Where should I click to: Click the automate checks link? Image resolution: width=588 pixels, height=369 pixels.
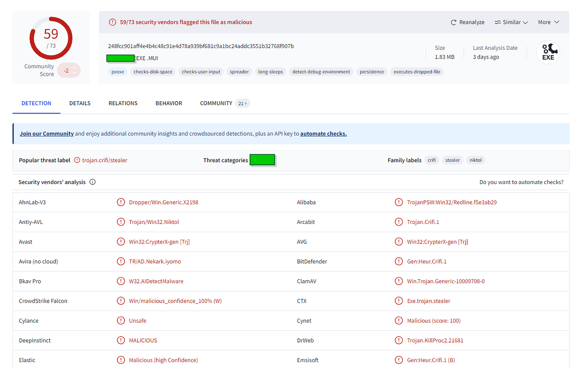[323, 133]
